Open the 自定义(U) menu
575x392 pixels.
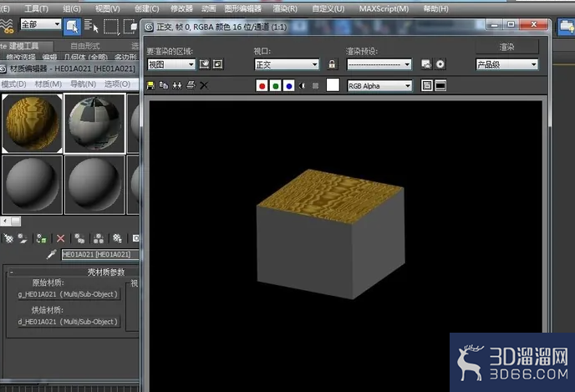tap(328, 8)
